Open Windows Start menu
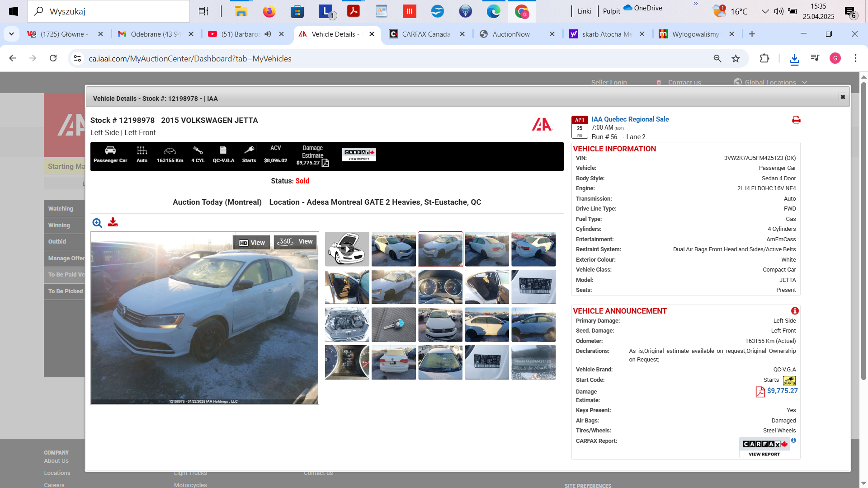Screen dimensions: 868x488 coord(13,11)
